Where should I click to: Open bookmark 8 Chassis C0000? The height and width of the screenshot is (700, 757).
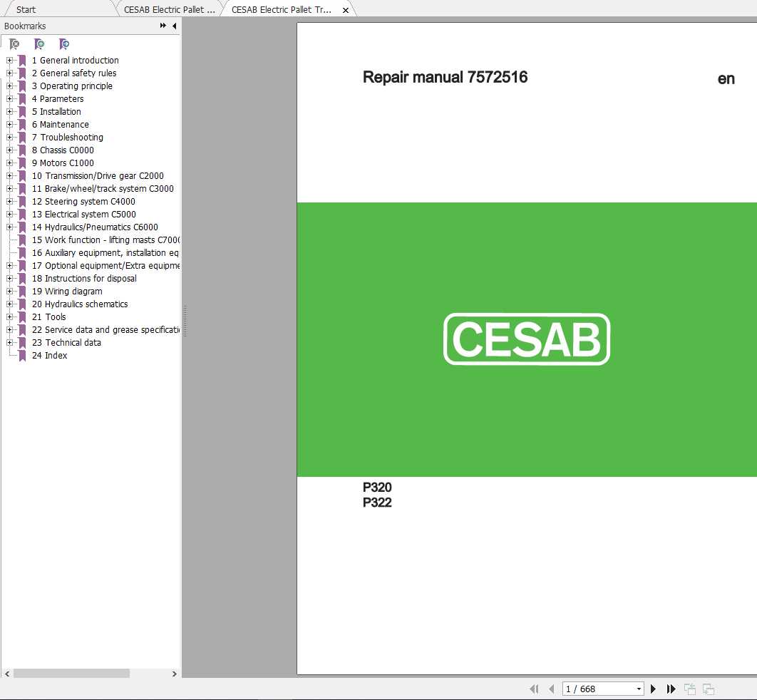tap(63, 150)
